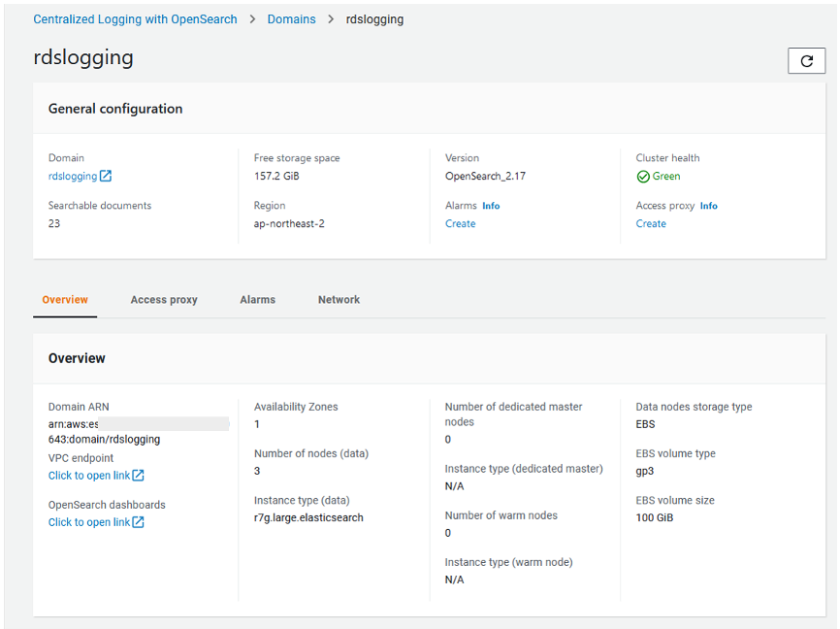Image resolution: width=840 pixels, height=629 pixels.
Task: Open the VPC endpoint 'Click to open link'
Action: pos(89,476)
